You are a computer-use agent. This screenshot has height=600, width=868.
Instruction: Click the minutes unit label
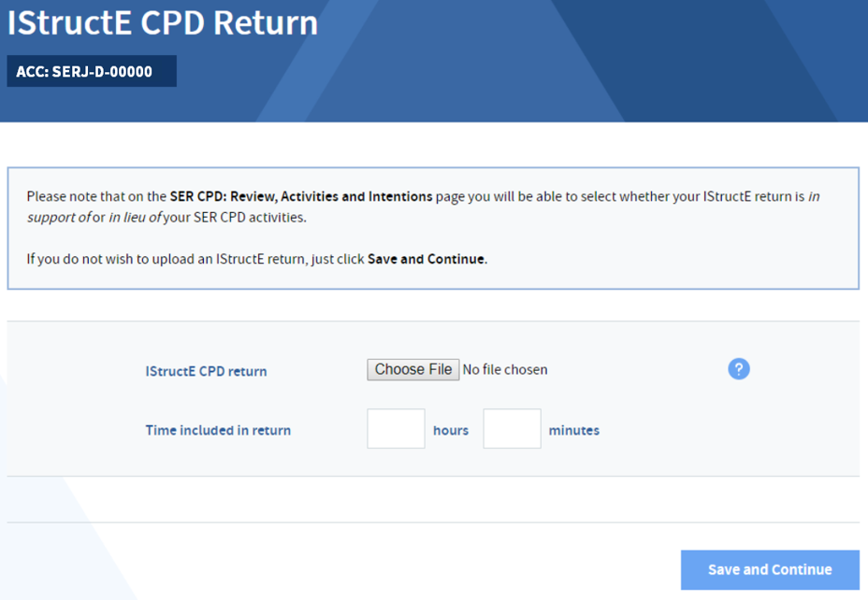574,430
